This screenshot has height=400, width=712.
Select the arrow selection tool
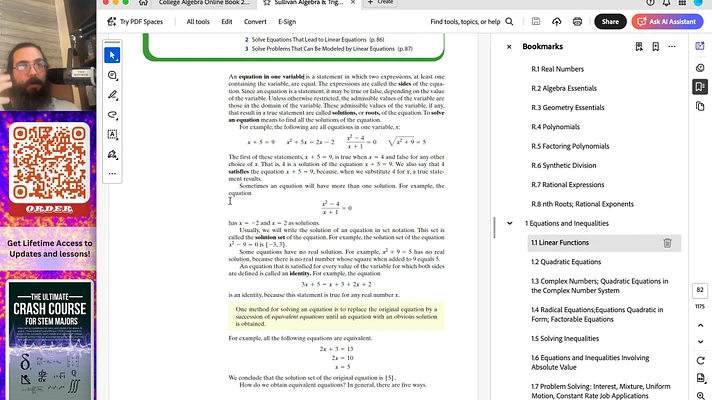click(x=113, y=55)
